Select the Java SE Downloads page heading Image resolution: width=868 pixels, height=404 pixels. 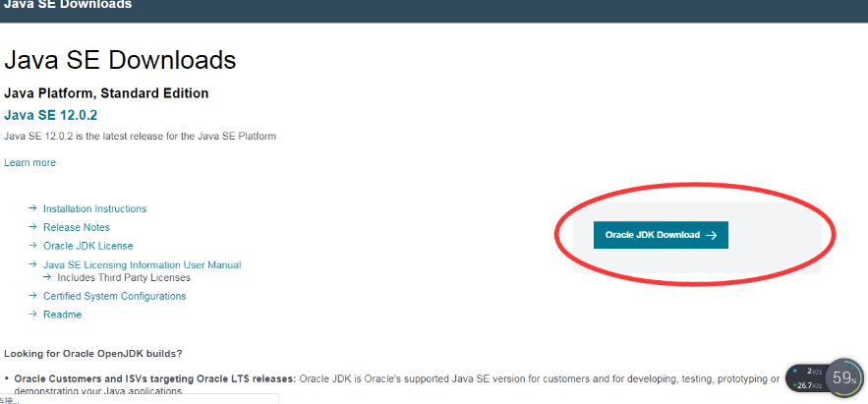pyautogui.click(x=120, y=60)
